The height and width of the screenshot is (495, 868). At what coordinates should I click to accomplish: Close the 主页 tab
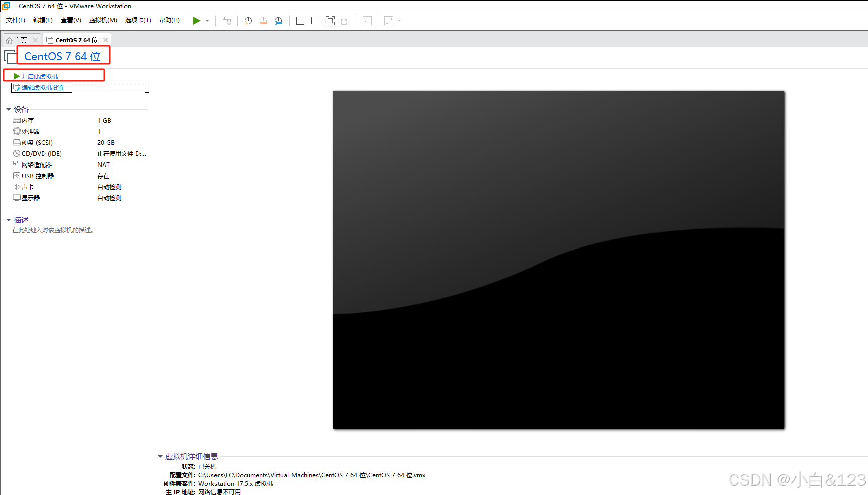(x=35, y=40)
